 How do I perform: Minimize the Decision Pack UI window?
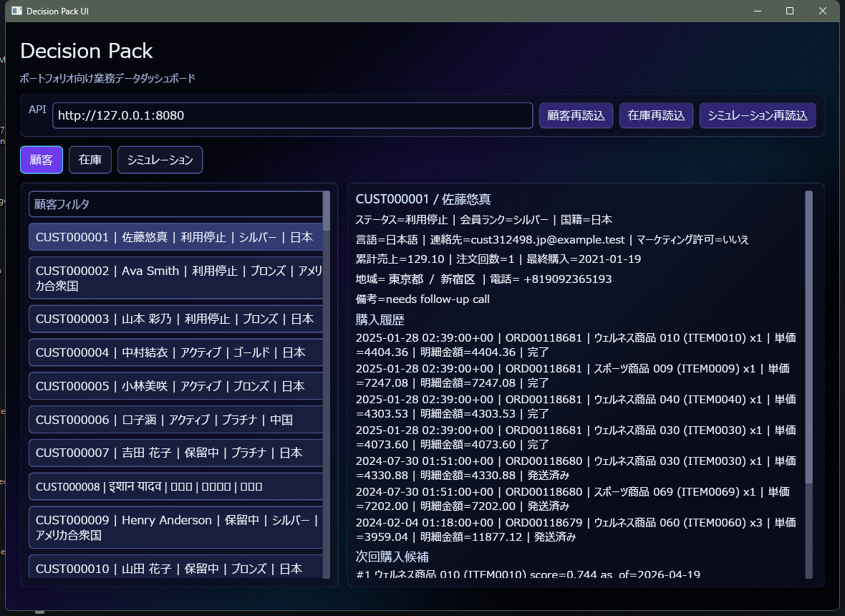[758, 11]
